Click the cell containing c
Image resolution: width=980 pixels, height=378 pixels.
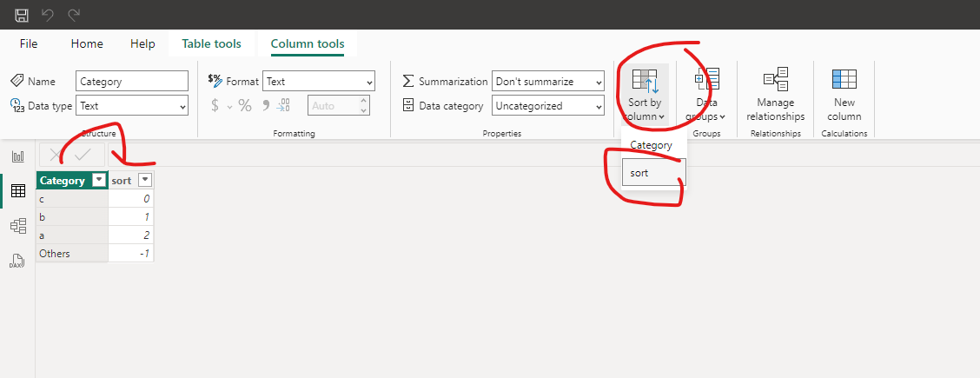point(72,199)
